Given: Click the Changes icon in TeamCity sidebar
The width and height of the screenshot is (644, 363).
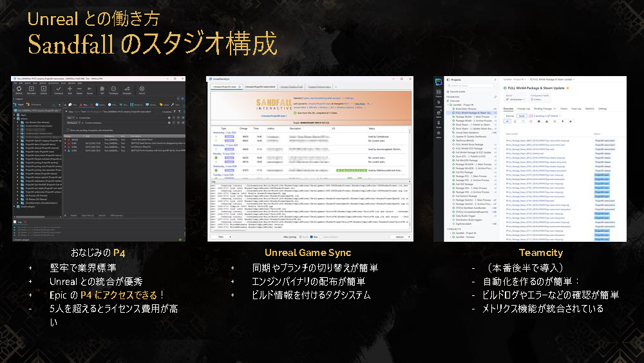Looking at the screenshot, I should coord(439,103).
